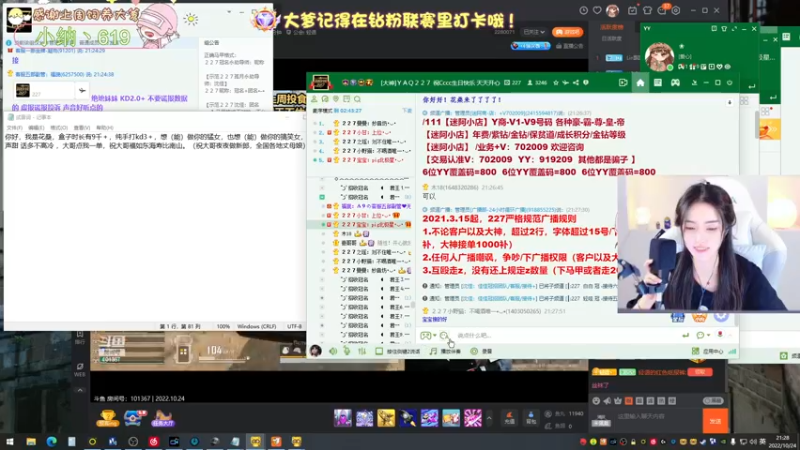Open the audio mixer settings icon
Viewport: 800px width, 450px height.
point(362,351)
